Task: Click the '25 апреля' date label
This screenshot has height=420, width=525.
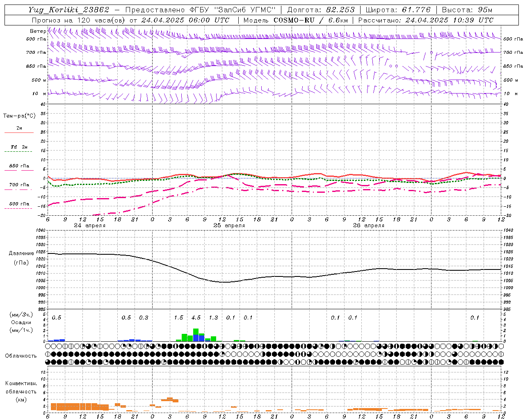Action: (229, 226)
